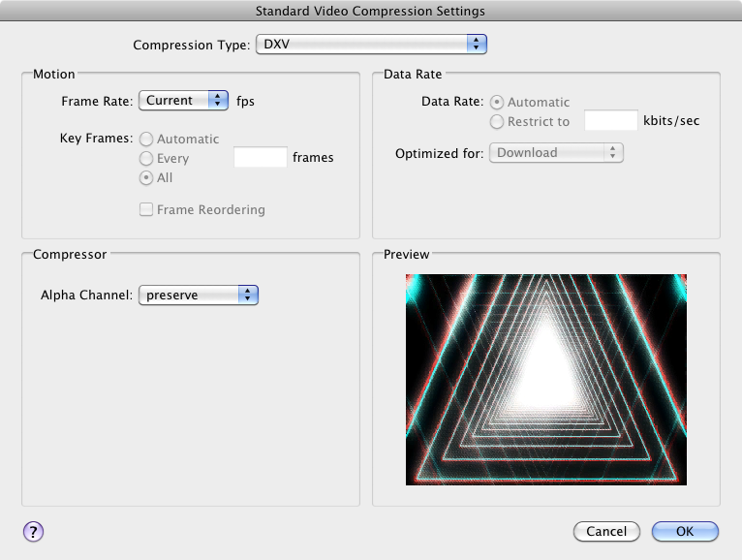The width and height of the screenshot is (742, 560).
Task: Select the Automatic key frames radio button
Action: pyautogui.click(x=146, y=139)
